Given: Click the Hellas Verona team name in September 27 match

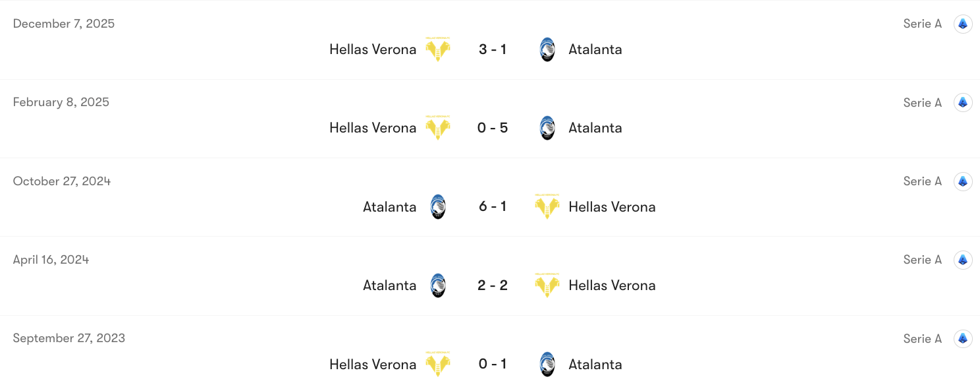Looking at the screenshot, I should (x=373, y=364).
